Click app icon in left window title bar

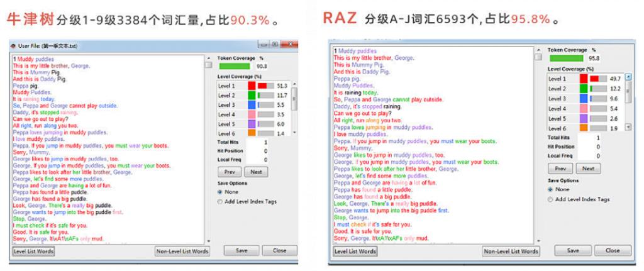[13, 46]
